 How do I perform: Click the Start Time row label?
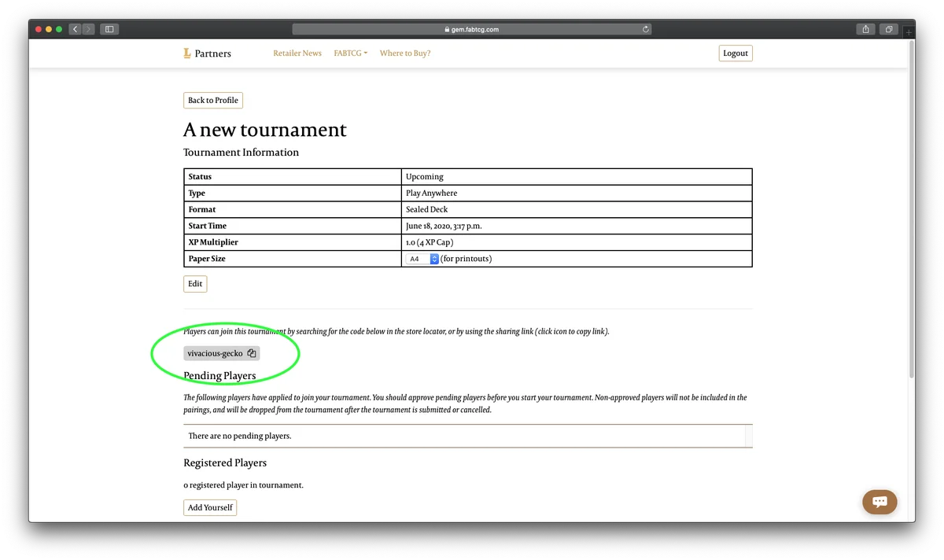click(208, 227)
